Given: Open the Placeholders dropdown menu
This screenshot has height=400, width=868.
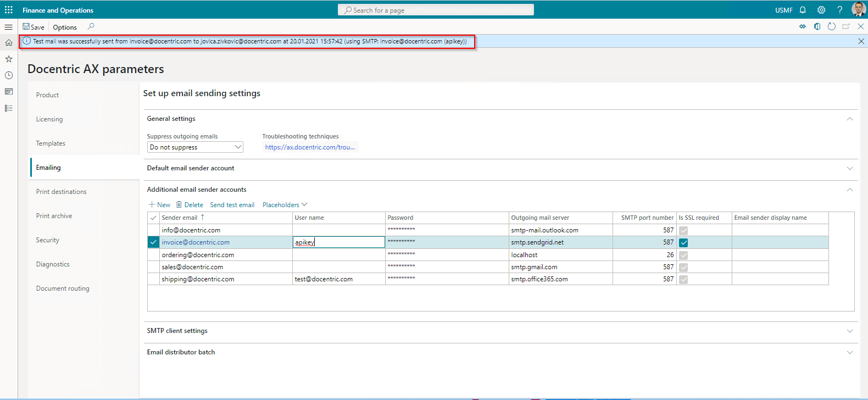Looking at the screenshot, I should [x=285, y=205].
